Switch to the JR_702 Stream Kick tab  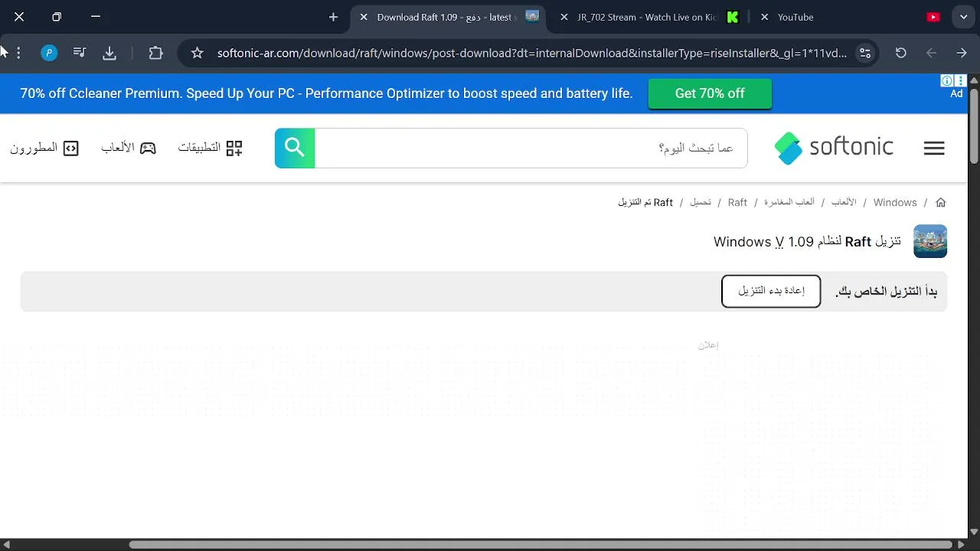[x=650, y=17]
